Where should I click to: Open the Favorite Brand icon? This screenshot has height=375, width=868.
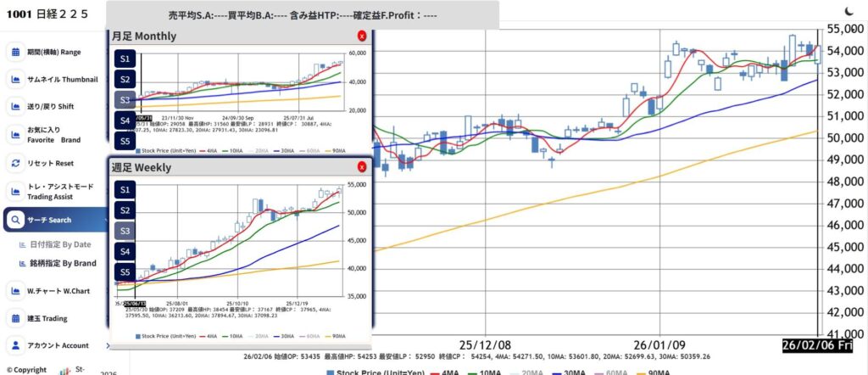click(16, 134)
